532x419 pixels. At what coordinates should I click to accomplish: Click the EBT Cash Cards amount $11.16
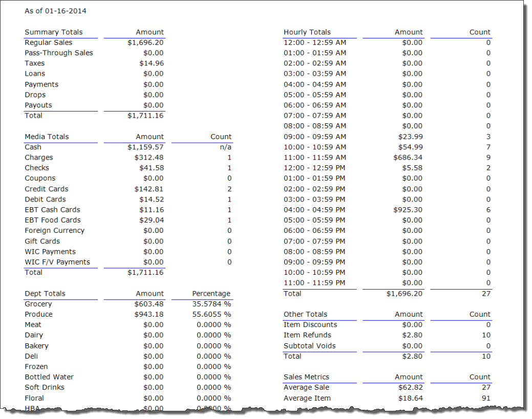[152, 210]
